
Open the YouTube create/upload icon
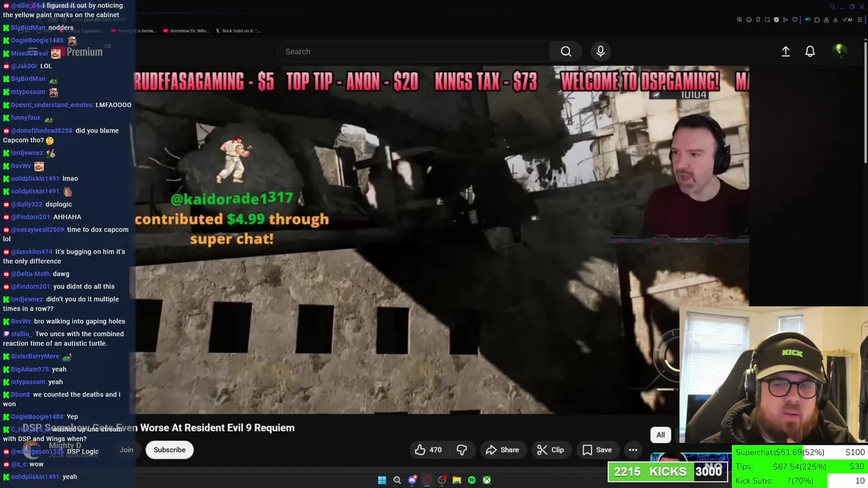tap(785, 52)
